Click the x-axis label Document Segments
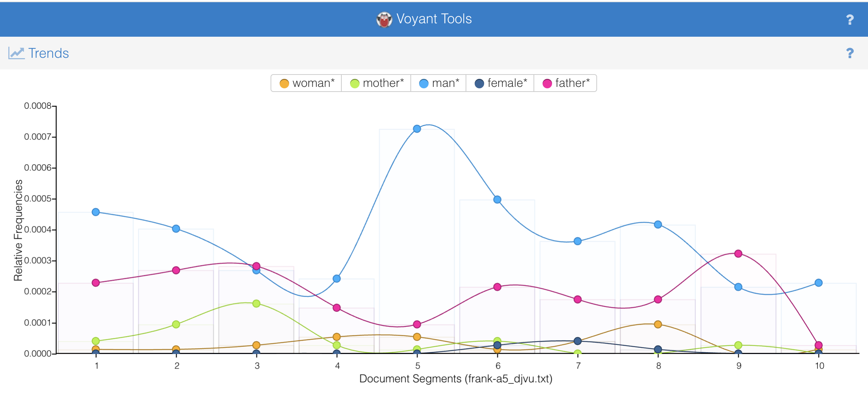Image resolution: width=868 pixels, height=394 pixels. pyautogui.click(x=455, y=378)
